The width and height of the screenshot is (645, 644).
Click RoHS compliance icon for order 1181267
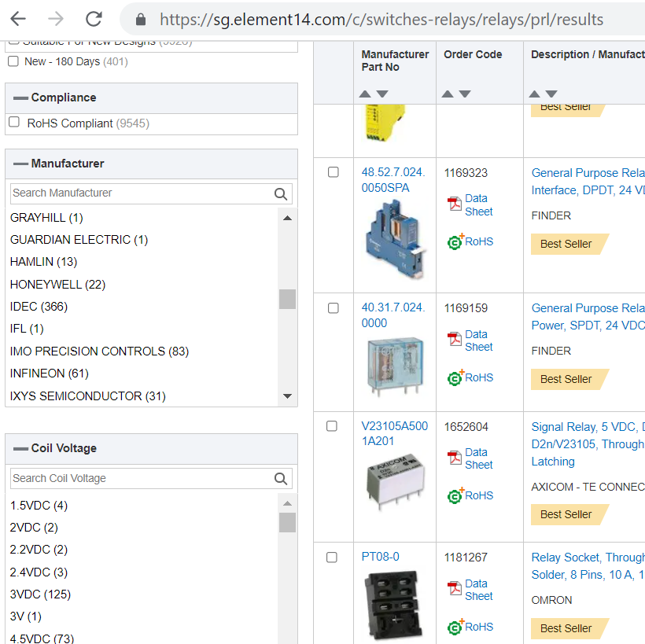pos(455,627)
